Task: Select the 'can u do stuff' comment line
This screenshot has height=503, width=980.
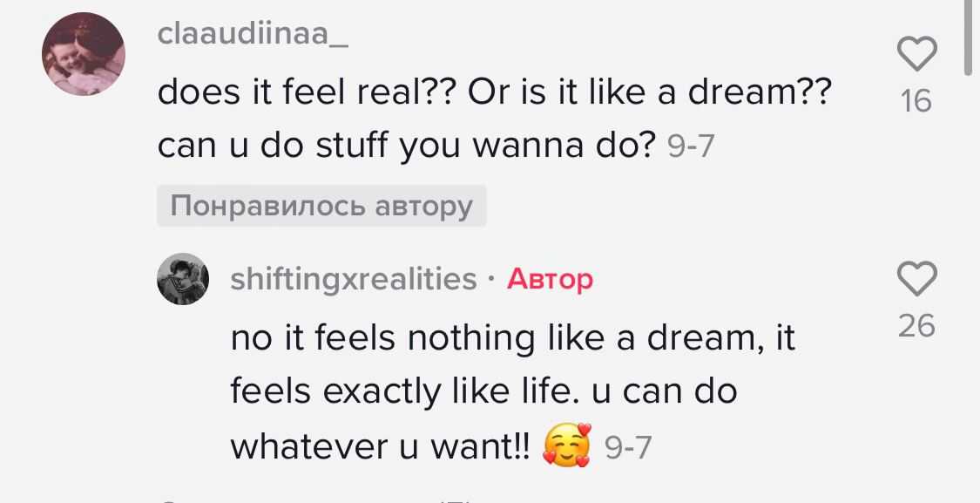Action: [406, 146]
